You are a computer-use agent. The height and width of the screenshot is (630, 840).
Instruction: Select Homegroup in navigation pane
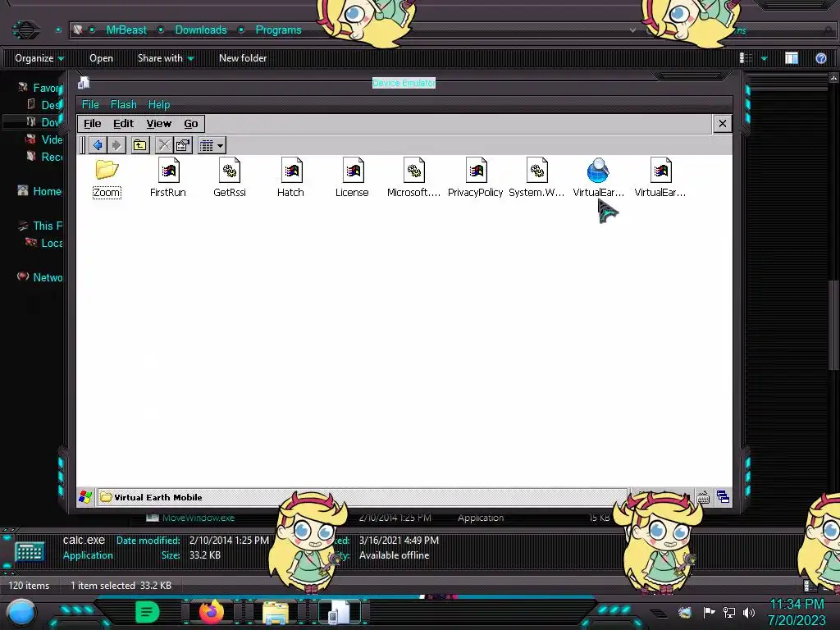pos(41,191)
